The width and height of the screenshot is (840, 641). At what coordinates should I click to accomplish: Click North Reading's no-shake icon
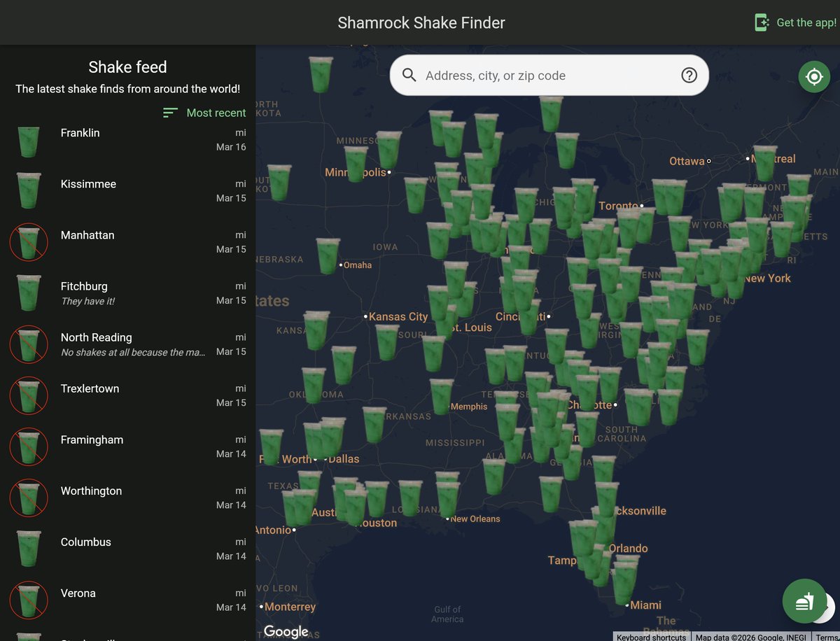click(29, 344)
